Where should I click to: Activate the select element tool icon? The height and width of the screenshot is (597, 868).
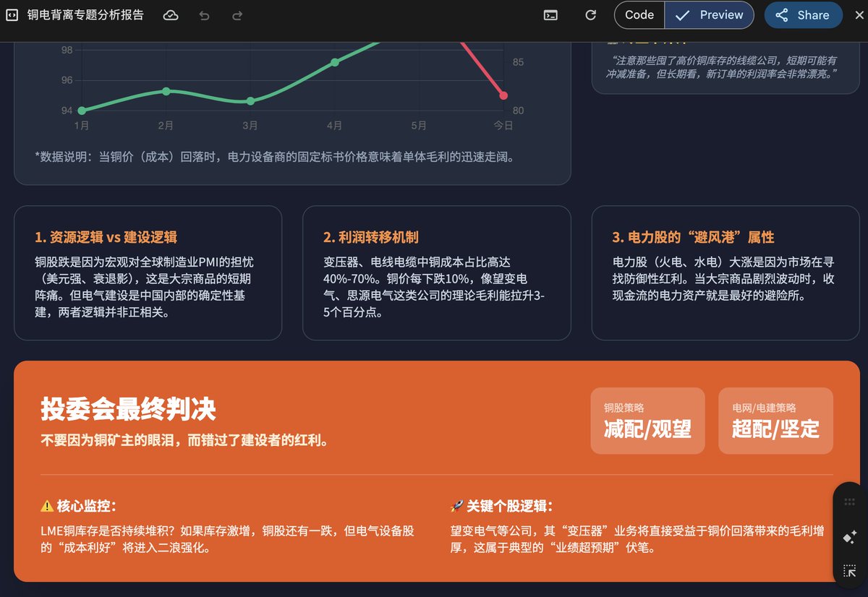point(850,572)
